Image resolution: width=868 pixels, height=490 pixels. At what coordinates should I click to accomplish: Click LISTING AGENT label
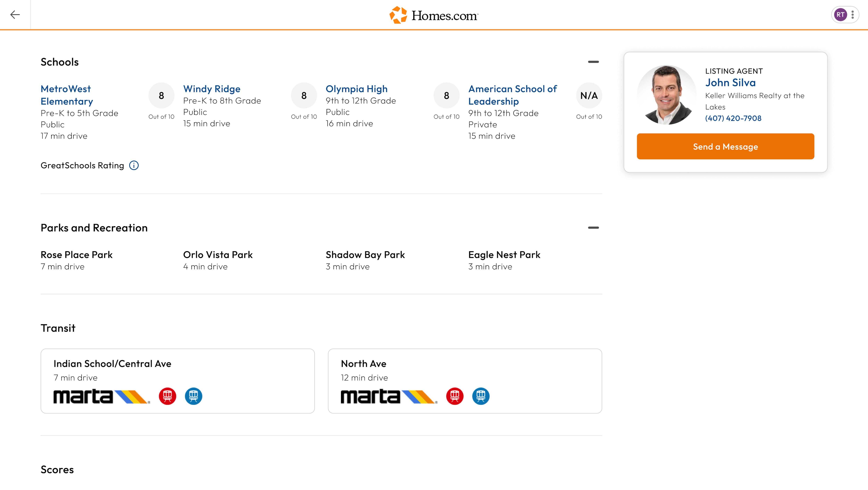point(734,71)
